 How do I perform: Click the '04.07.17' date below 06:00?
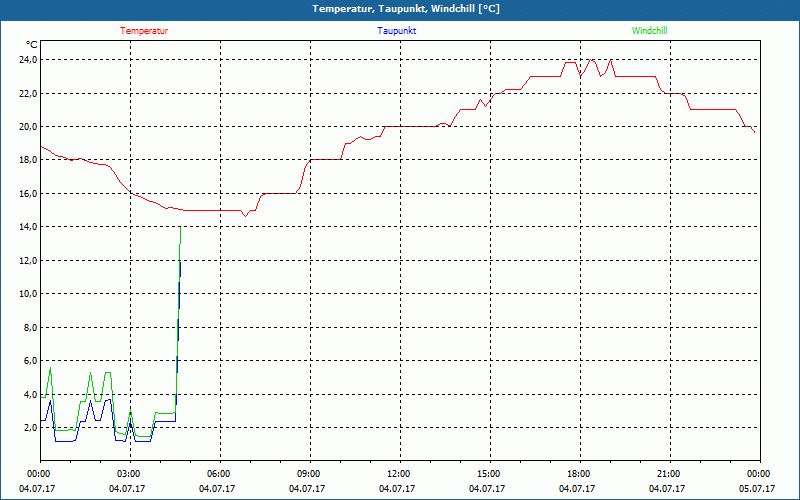coord(217,488)
